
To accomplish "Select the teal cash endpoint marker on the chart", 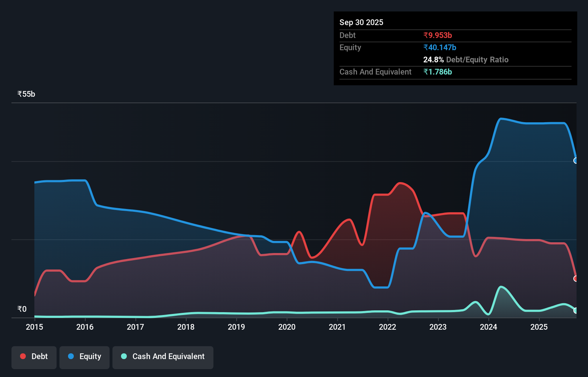I will pos(575,310).
